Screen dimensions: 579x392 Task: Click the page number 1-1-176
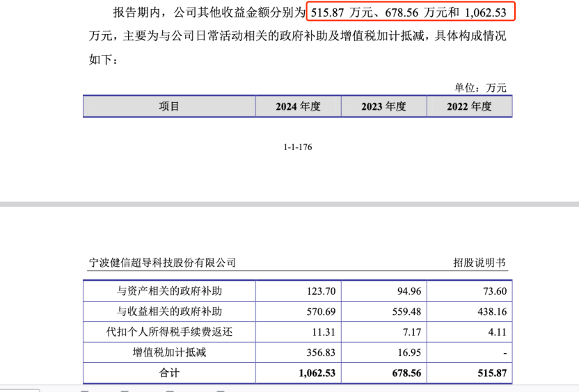pos(297,148)
